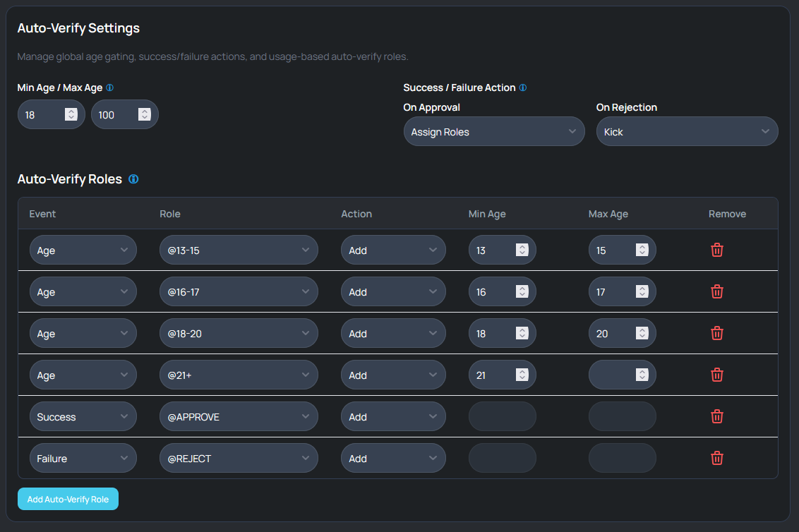Delete the @13-15 role row
The image size is (799, 532).
point(716,250)
